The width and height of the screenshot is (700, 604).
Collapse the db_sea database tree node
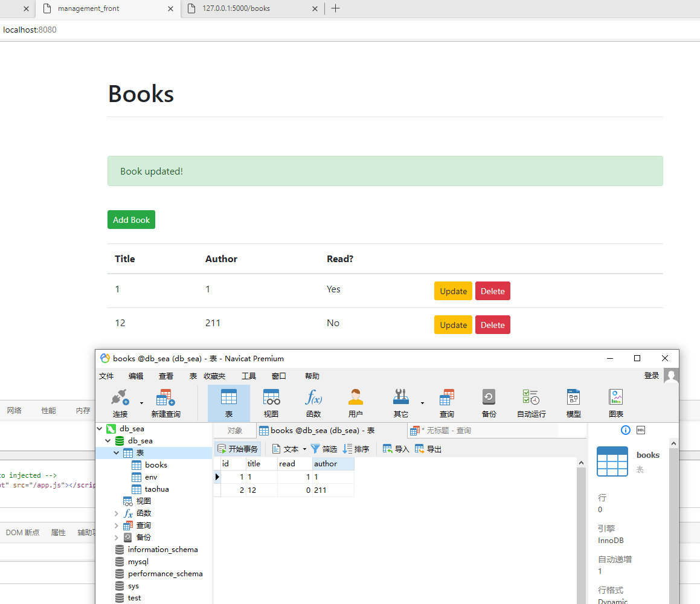click(x=108, y=440)
